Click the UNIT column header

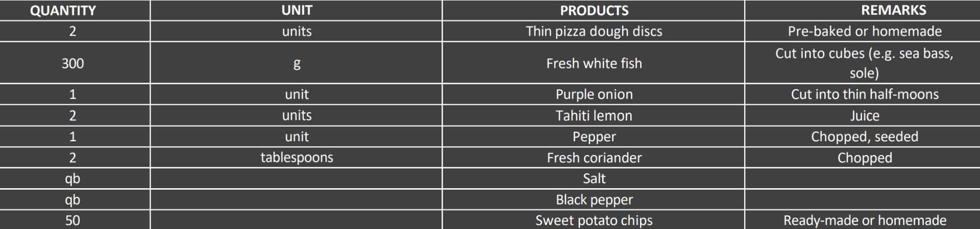tap(297, 10)
